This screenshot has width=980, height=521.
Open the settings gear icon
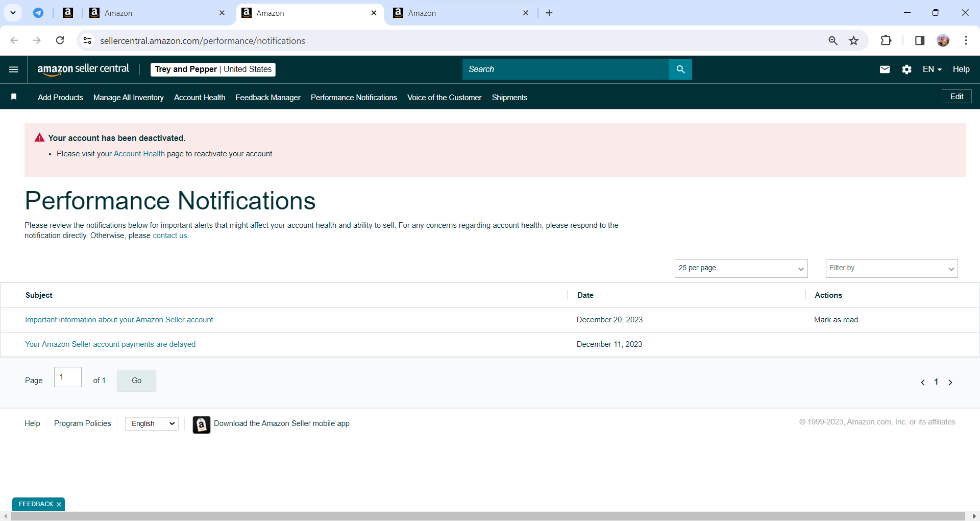click(906, 69)
